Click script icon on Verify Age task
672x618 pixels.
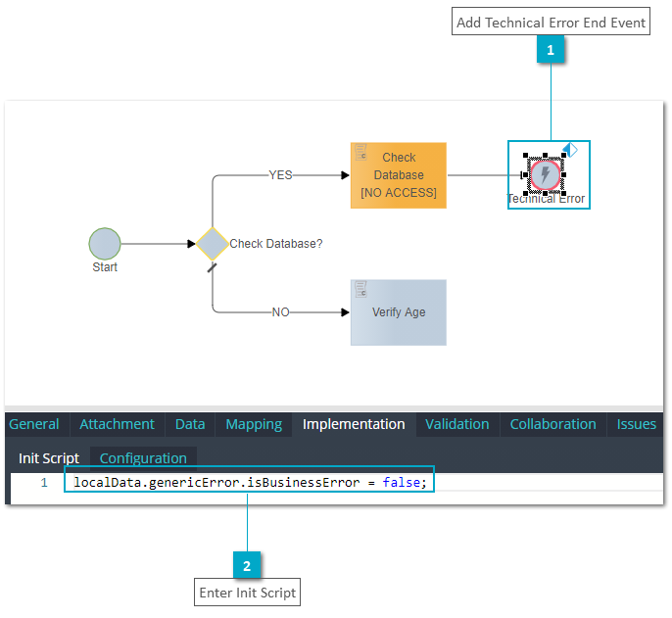tap(360, 289)
